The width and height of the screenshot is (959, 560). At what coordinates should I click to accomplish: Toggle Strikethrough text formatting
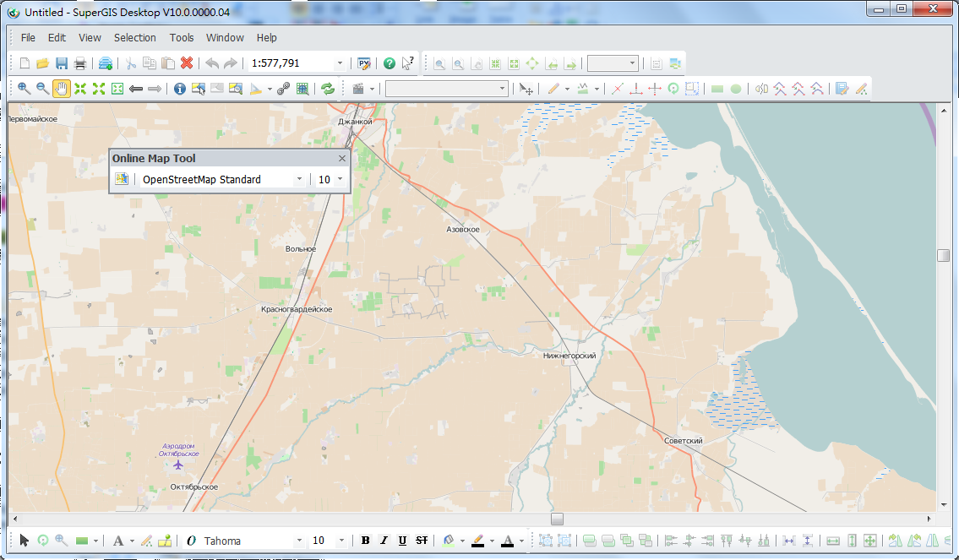click(422, 541)
